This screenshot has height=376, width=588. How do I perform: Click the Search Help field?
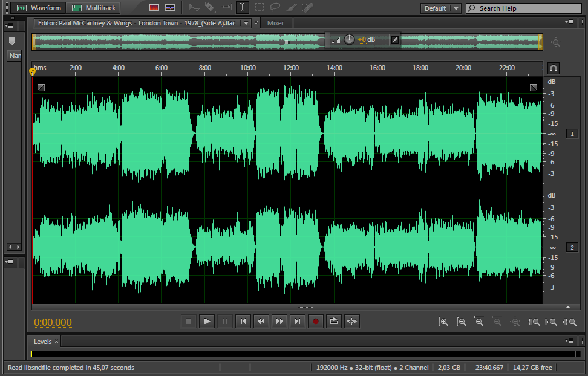coord(524,8)
